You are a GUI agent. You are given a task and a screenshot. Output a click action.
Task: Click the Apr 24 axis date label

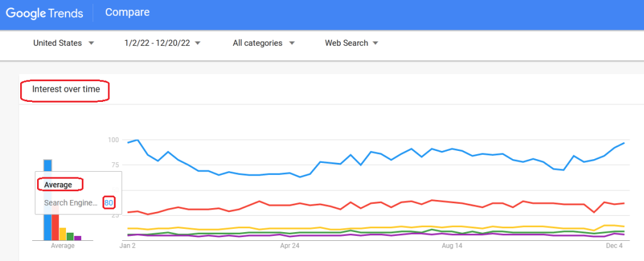coord(289,246)
